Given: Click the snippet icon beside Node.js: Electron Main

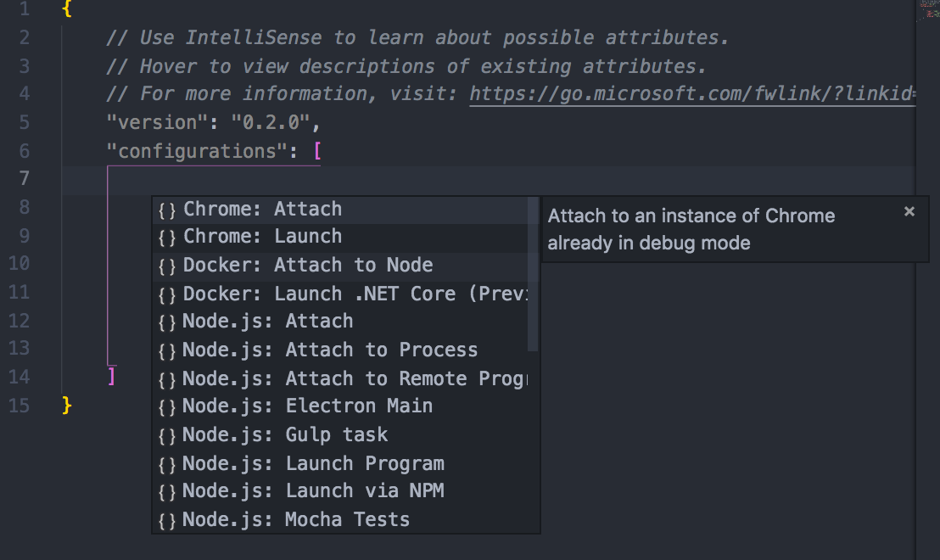Looking at the screenshot, I should [167, 406].
